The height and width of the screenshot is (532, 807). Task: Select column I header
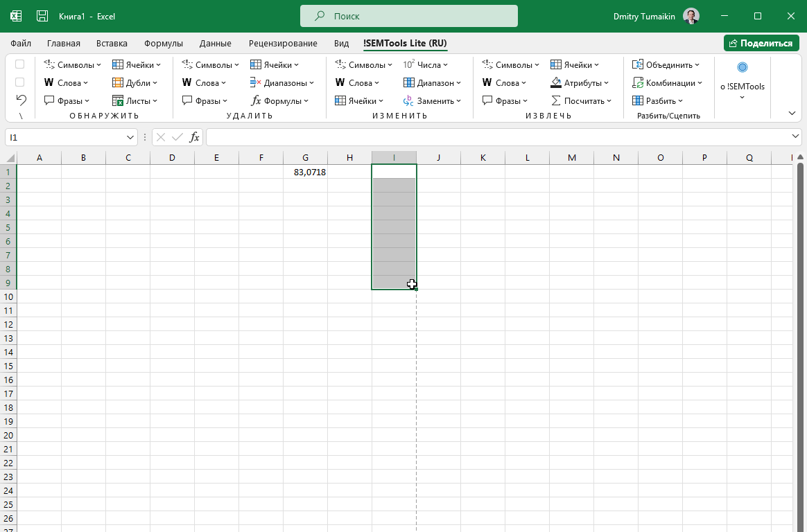(394, 157)
